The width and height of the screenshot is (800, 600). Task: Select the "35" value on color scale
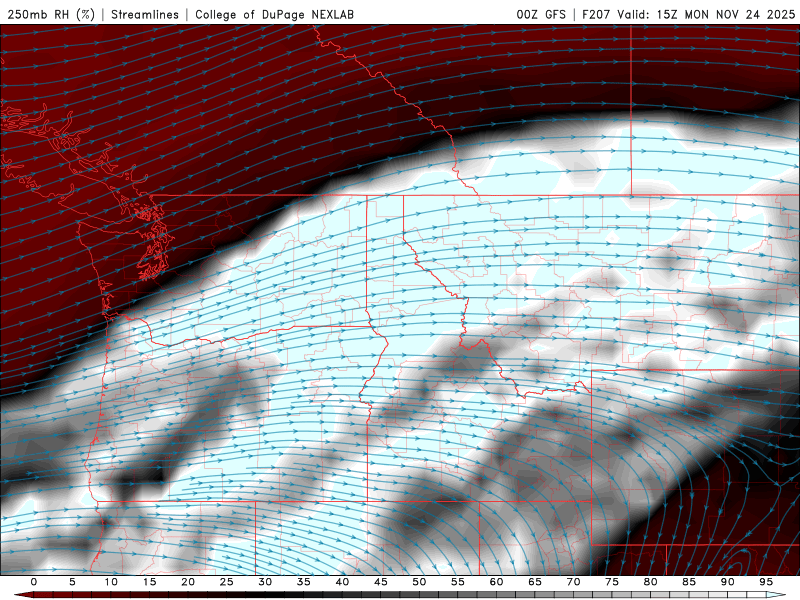[304, 582]
